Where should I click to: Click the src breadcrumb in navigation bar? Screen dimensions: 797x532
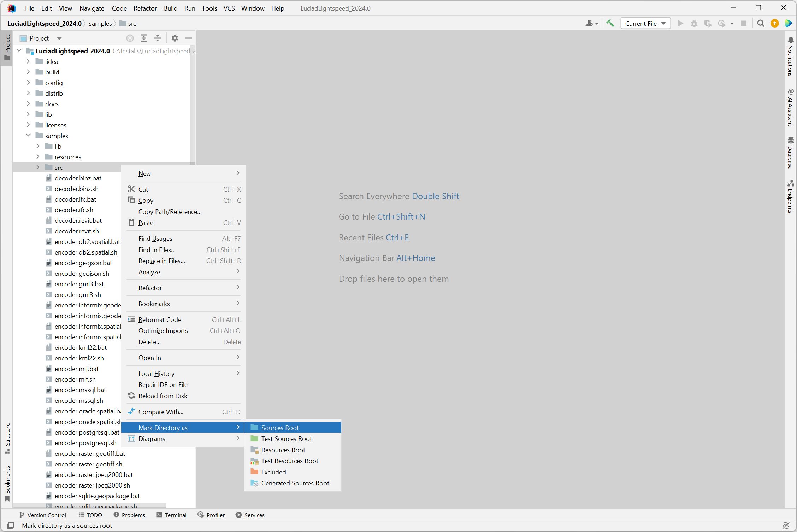128,23
